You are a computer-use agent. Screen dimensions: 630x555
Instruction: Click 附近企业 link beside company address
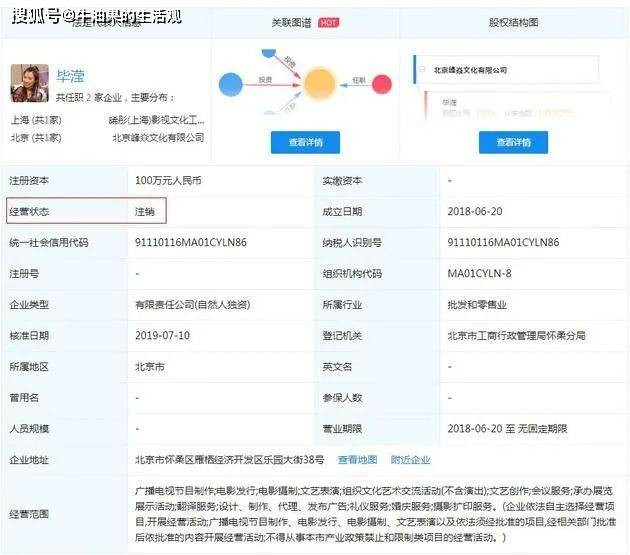(x=410, y=459)
